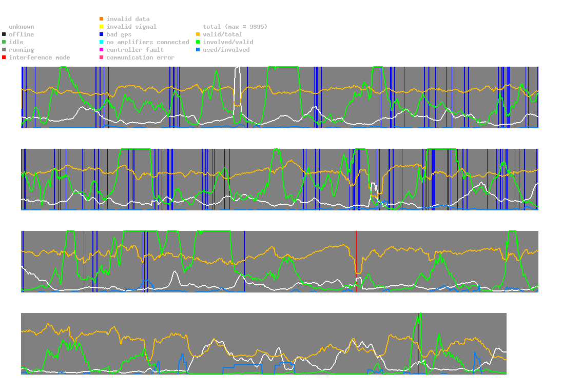Click the red interference mode legend swatch
The width and height of the screenshot is (562, 392).
click(4, 57)
